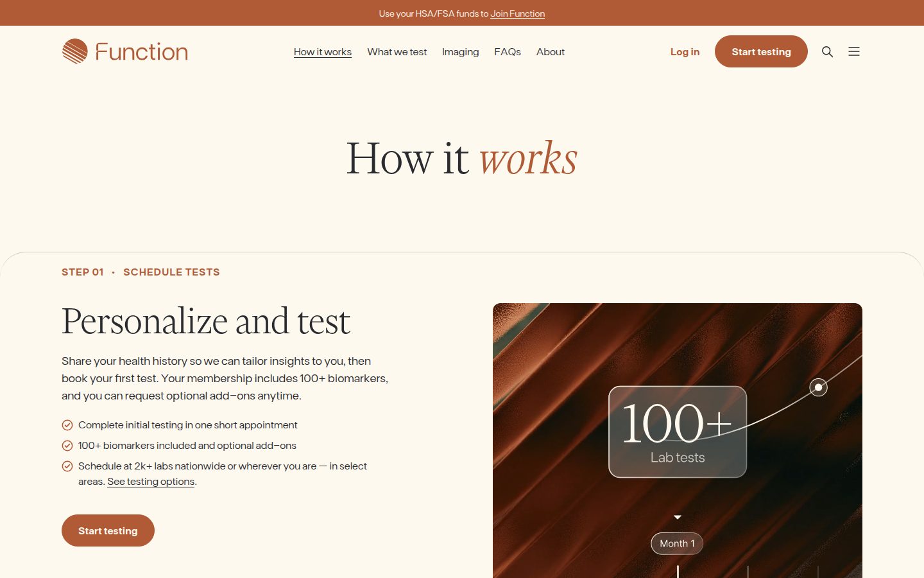Open the site search magnifier icon

click(827, 51)
